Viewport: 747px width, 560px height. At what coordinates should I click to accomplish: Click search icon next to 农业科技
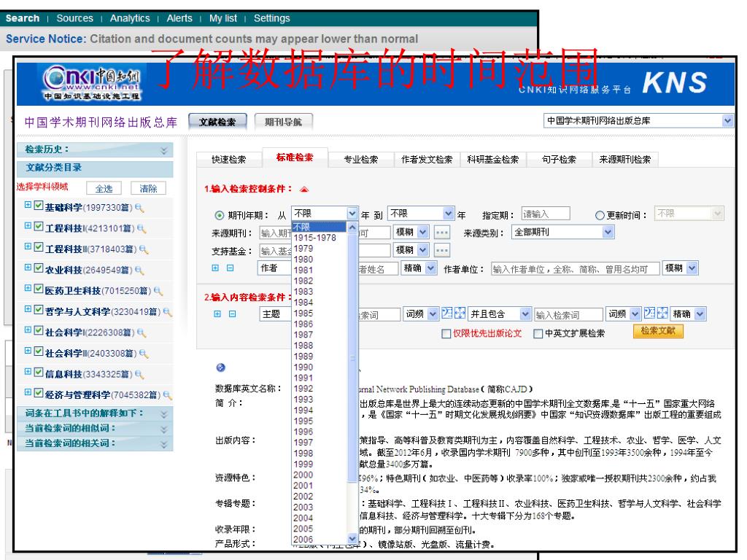(x=139, y=271)
